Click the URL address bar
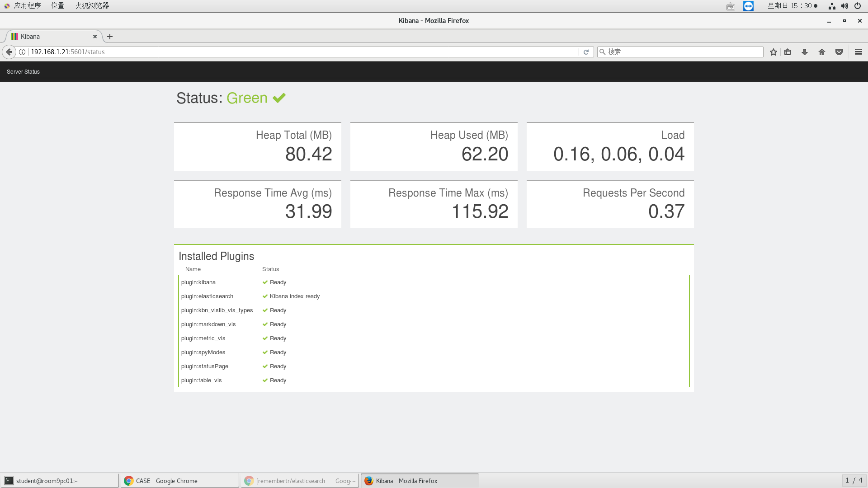 (x=298, y=52)
